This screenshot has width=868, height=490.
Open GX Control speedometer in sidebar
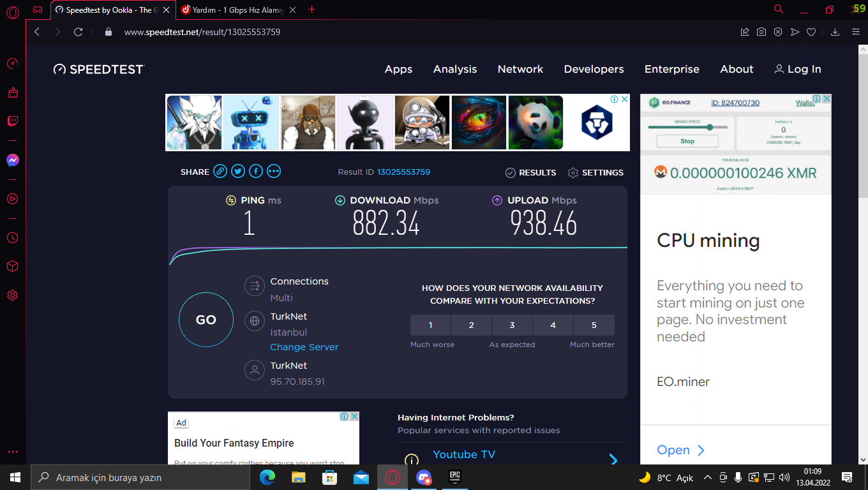13,64
